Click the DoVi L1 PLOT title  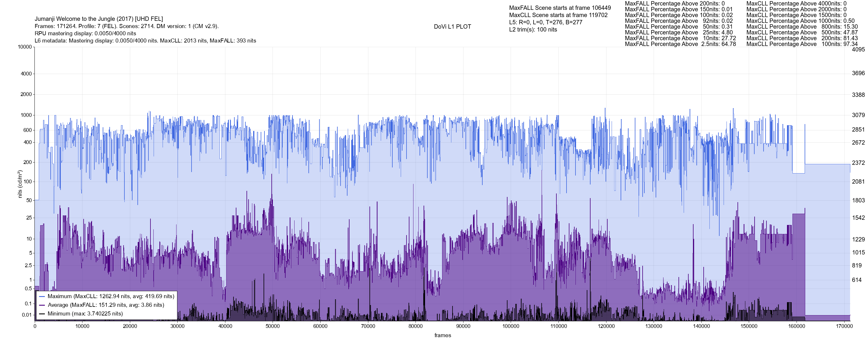coord(452,27)
